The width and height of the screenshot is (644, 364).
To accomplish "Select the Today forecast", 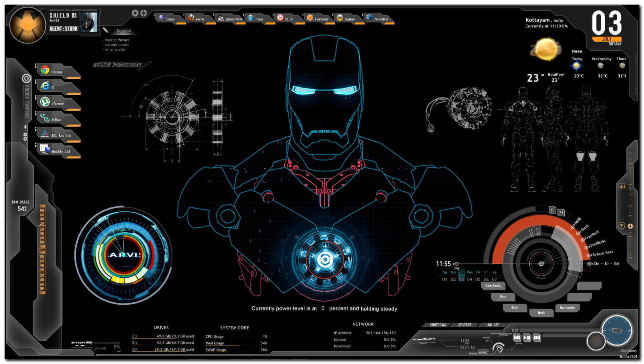I will coord(577,67).
